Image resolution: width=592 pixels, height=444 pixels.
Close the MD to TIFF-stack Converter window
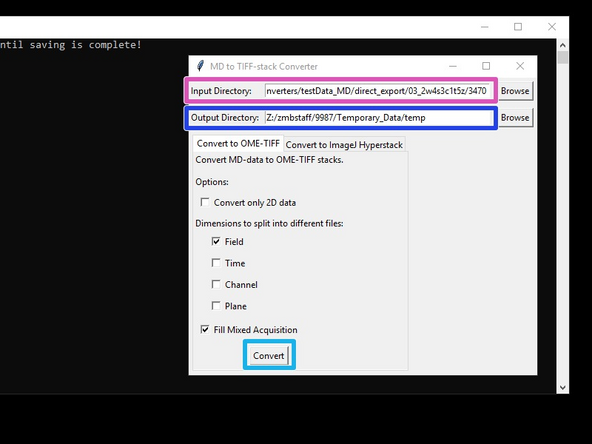(x=520, y=66)
